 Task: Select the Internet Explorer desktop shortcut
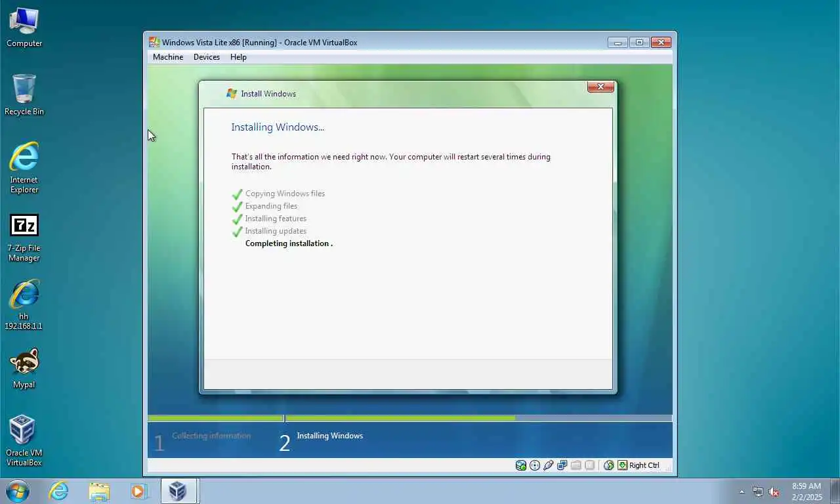24,168
